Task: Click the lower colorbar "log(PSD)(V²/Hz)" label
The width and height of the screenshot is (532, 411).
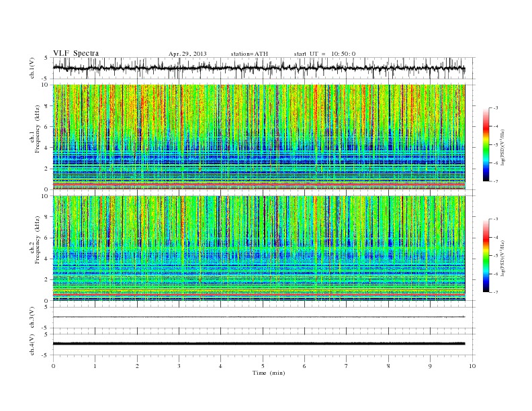Action: [503, 258]
